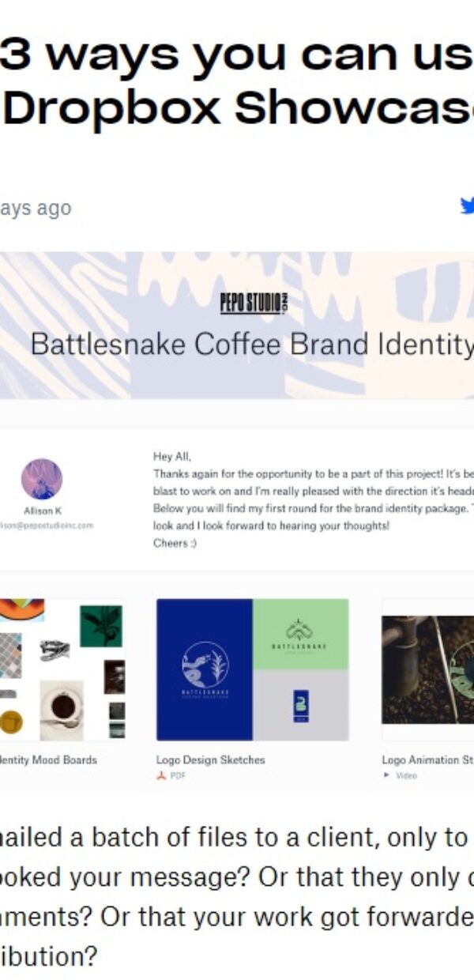Click the small Video play icon
The width and height of the screenshot is (474, 980).
387,776
